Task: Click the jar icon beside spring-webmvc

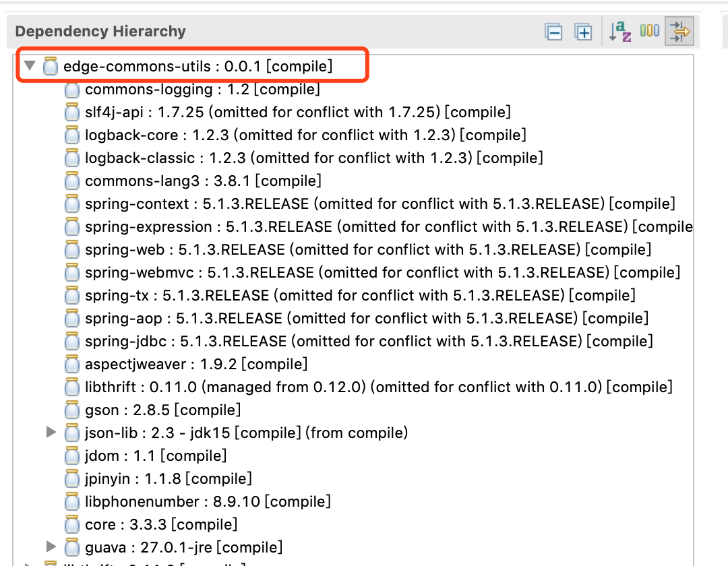Action: [x=72, y=272]
